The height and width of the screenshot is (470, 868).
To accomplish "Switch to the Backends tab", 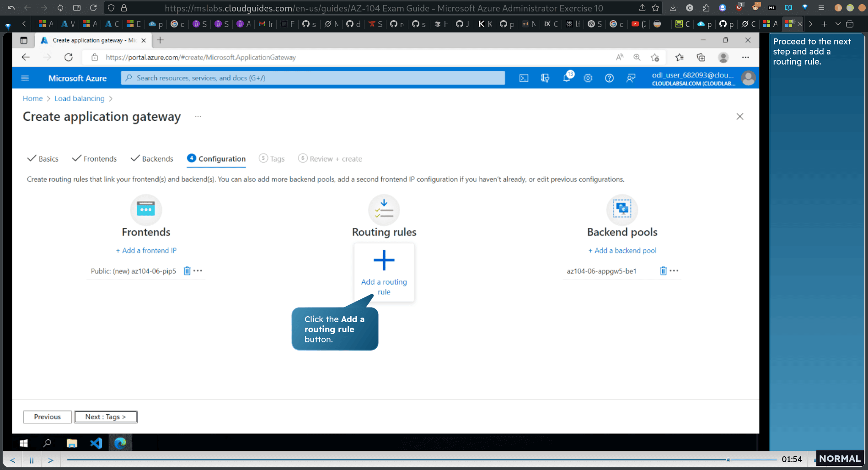I will (152, 159).
